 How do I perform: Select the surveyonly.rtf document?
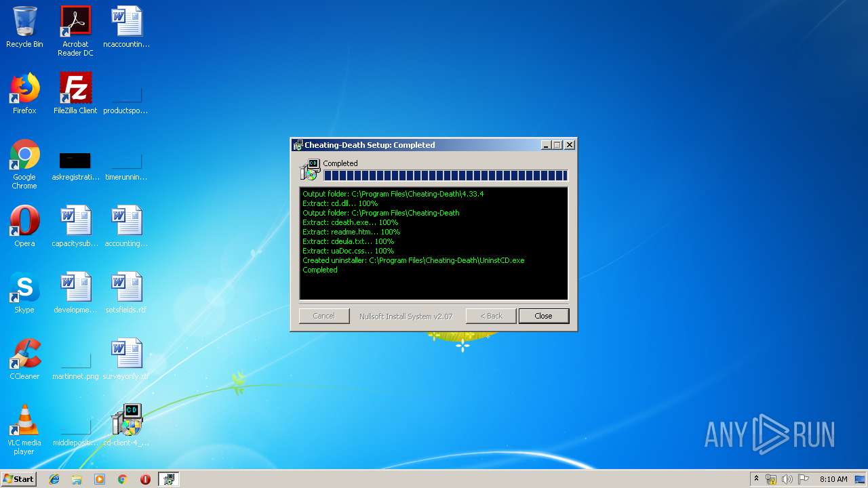(126, 359)
